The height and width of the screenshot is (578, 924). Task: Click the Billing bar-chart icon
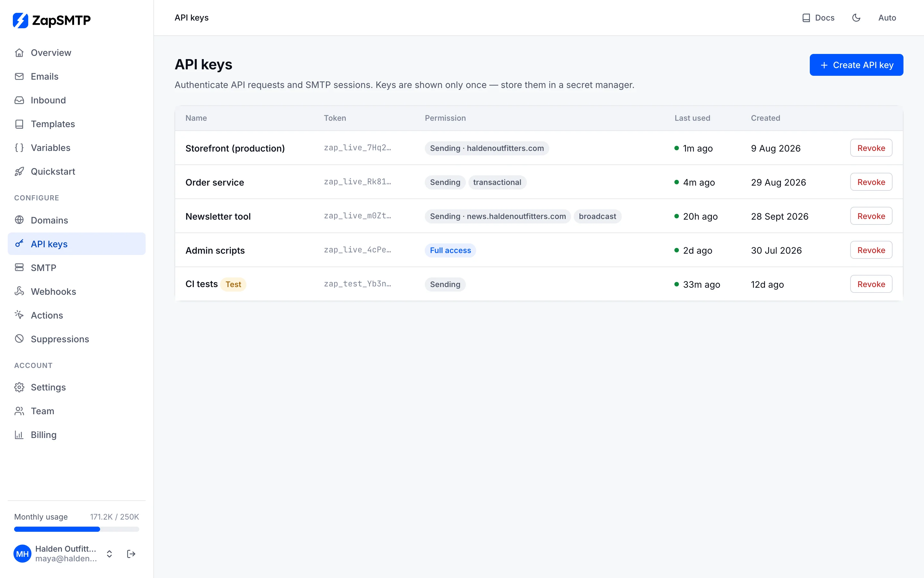click(x=19, y=435)
